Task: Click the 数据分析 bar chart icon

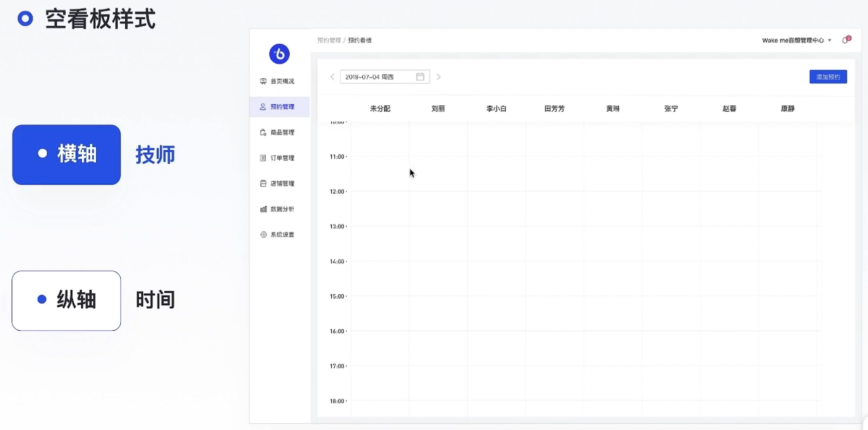Action: click(263, 209)
